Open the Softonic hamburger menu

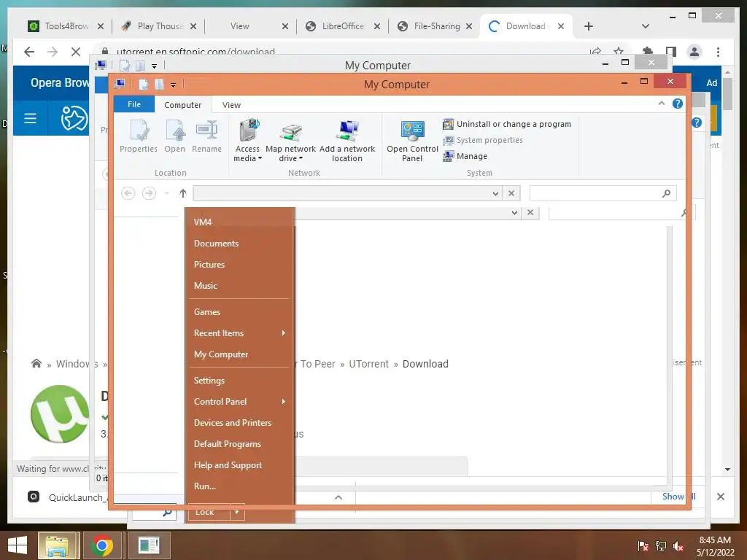[30, 118]
